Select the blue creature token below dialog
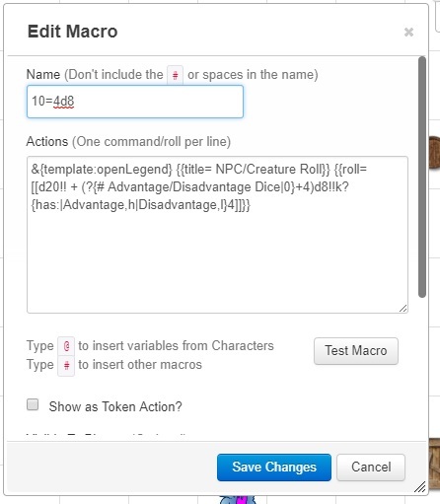Viewport: 440px width, 504px height. point(238,499)
